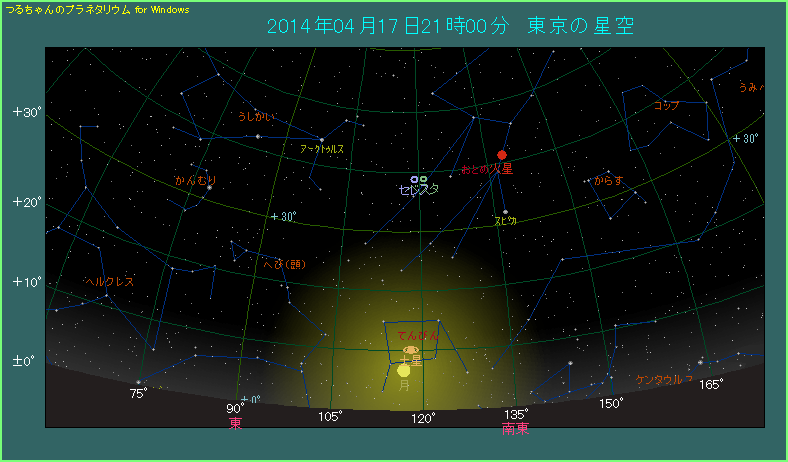This screenshot has height=462, width=788.
Task: Click the Saturn planet symbol
Action: [410, 350]
